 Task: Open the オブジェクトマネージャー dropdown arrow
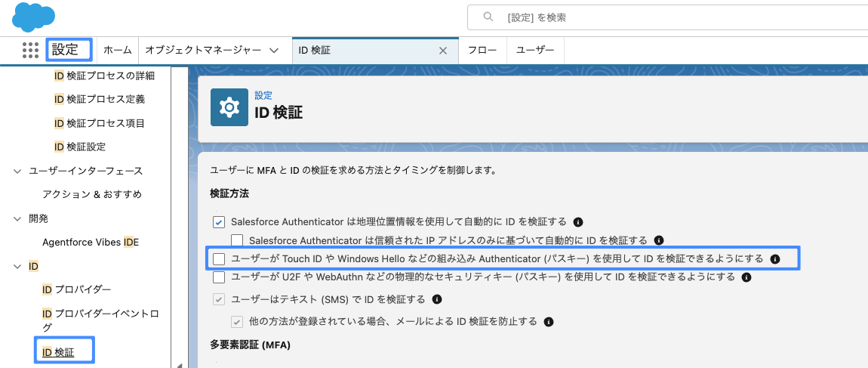point(273,51)
